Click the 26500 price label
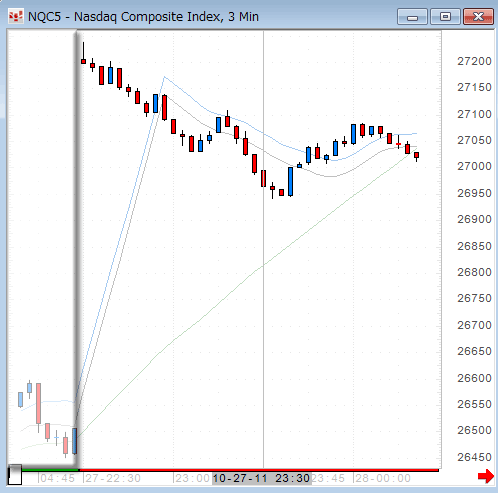Image resolution: width=498 pixels, height=493 pixels. pyautogui.click(x=474, y=430)
